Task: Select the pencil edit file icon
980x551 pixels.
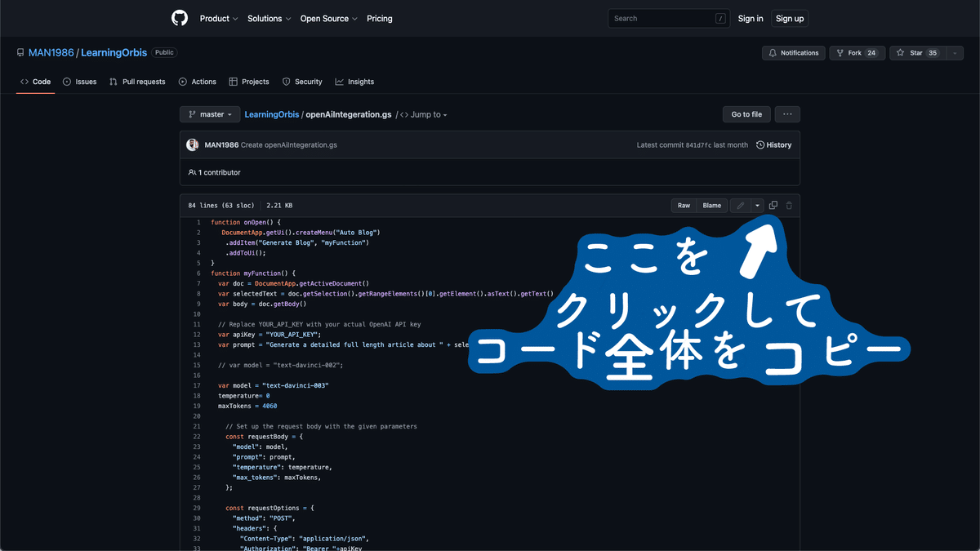Action: tap(740, 206)
